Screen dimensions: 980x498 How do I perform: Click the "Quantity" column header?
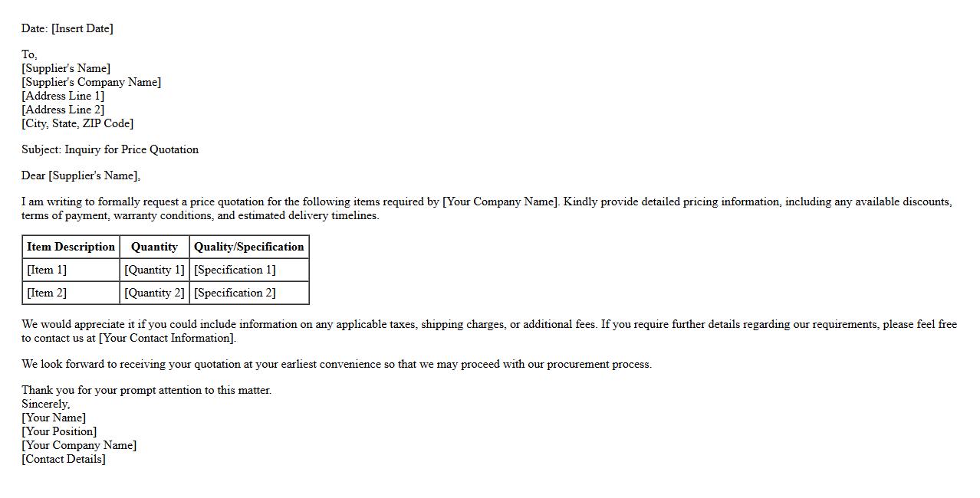pos(154,247)
